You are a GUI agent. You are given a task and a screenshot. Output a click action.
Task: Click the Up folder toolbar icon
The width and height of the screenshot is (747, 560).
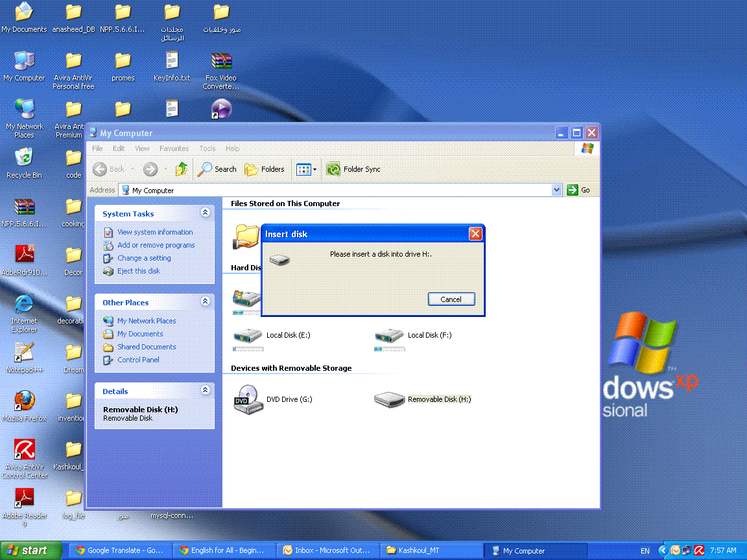181,169
